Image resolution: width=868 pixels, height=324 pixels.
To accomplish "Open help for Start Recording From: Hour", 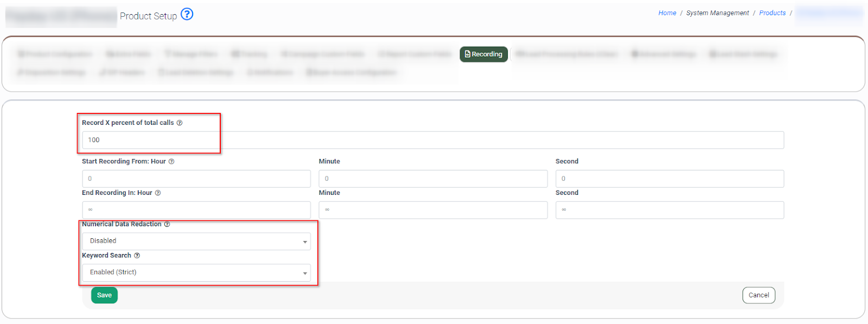I will click(x=171, y=162).
